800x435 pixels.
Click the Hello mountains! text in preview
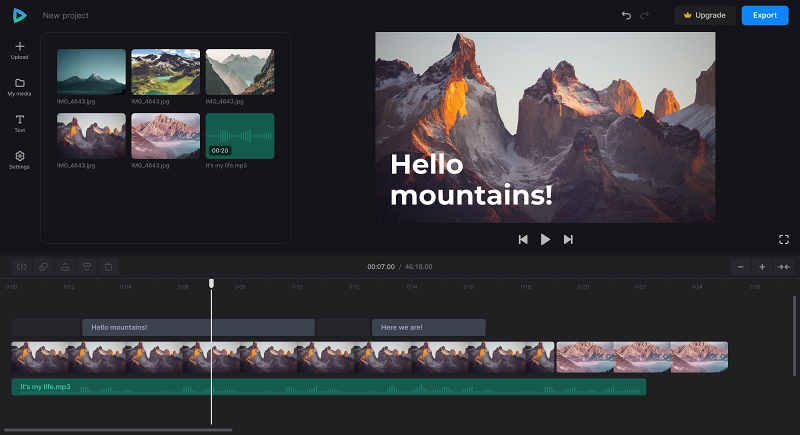tap(471, 180)
